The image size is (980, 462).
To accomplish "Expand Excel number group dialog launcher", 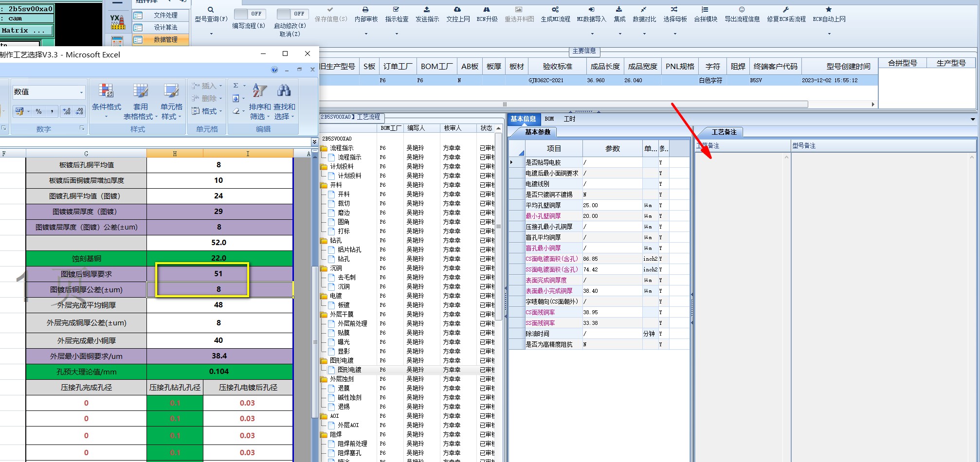I will point(82,128).
